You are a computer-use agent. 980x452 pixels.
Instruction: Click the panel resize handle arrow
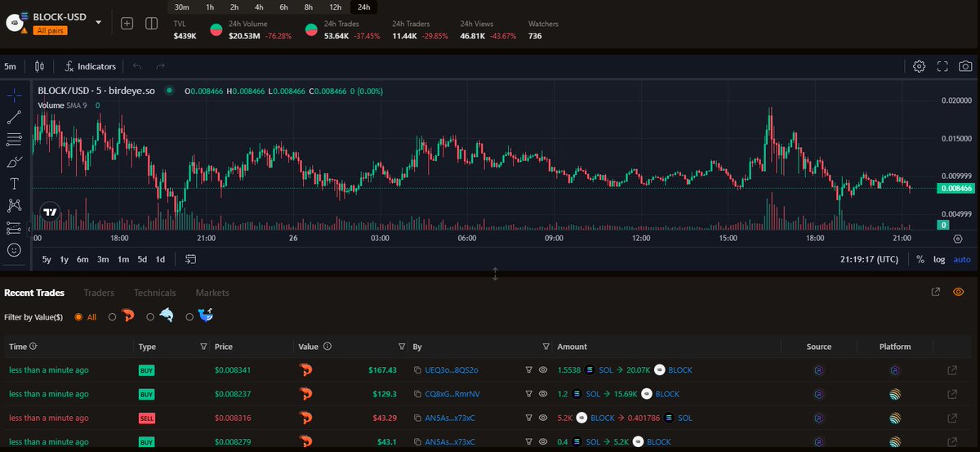495,274
